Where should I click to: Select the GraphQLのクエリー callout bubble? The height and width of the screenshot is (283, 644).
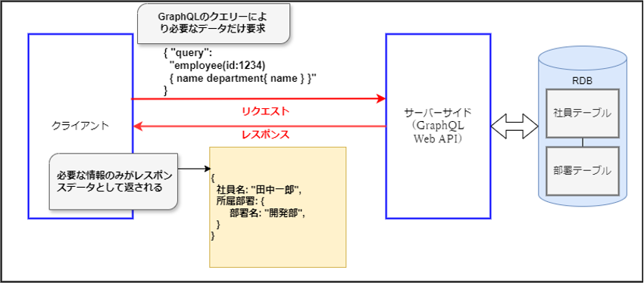[213, 23]
